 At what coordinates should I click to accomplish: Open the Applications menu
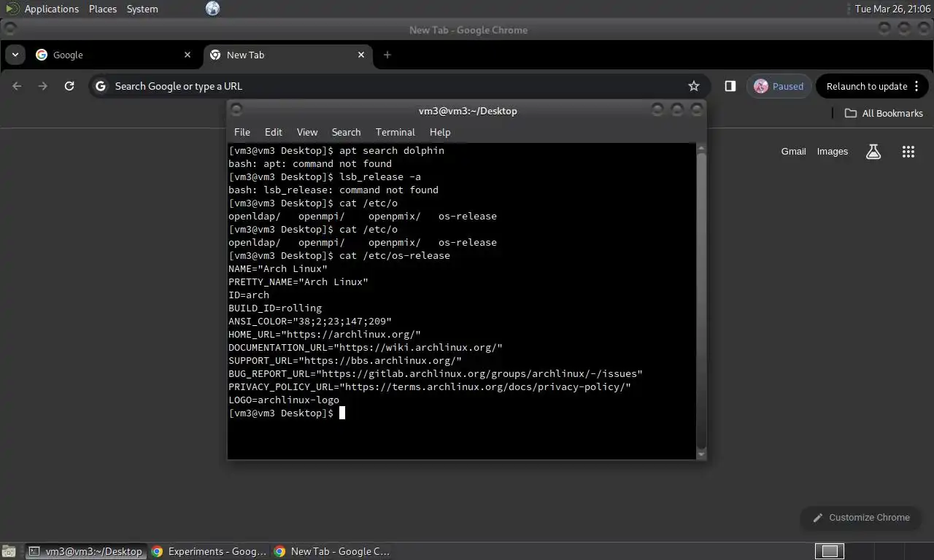click(51, 9)
